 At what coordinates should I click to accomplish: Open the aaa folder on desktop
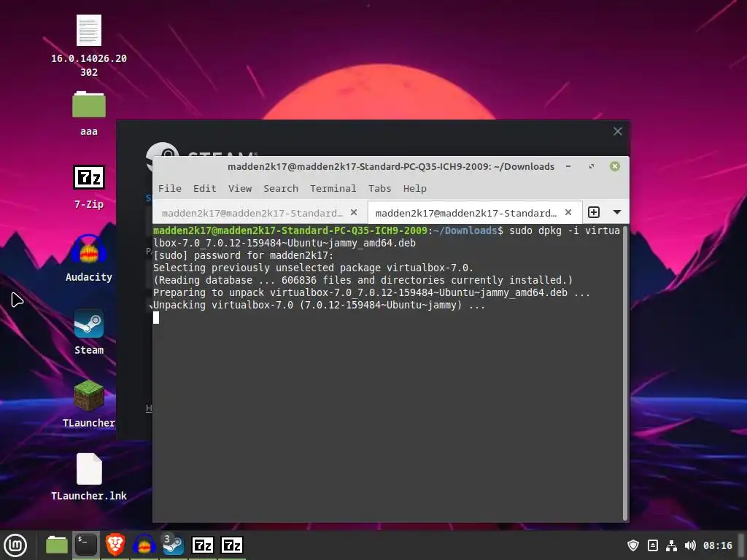(88, 104)
